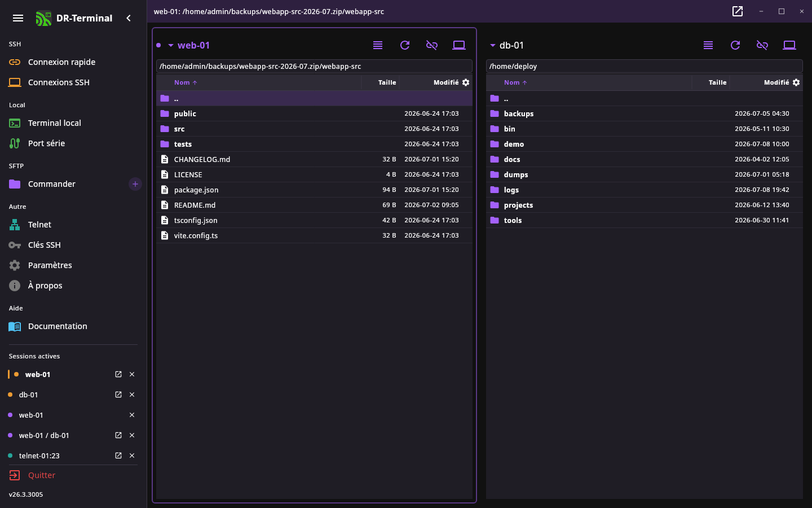Refresh the web-01 file panel

(405, 45)
